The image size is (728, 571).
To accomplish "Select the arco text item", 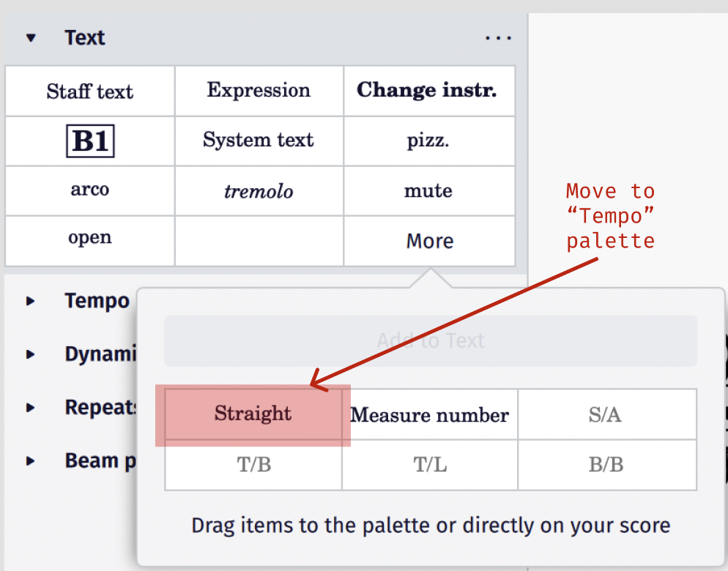I will tap(89, 190).
